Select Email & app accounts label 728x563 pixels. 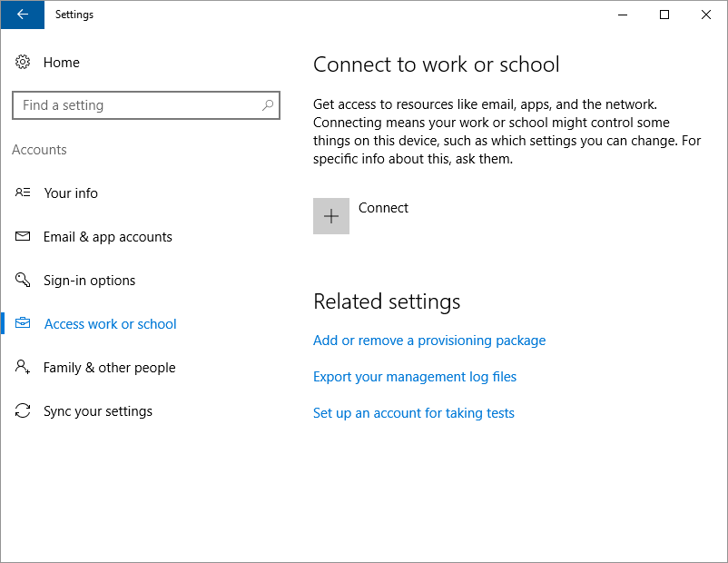107,237
